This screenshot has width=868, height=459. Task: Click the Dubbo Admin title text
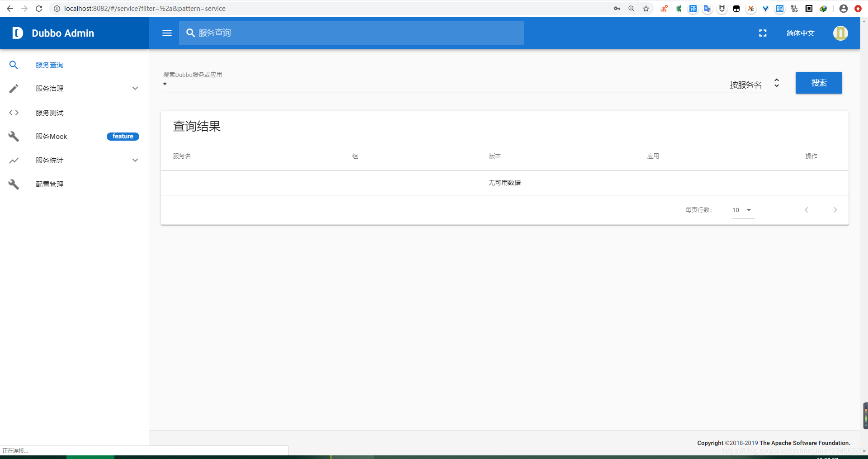point(63,33)
